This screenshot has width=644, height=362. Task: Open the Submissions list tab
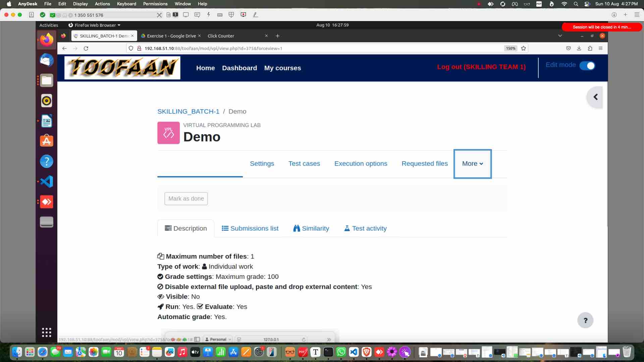click(250, 228)
